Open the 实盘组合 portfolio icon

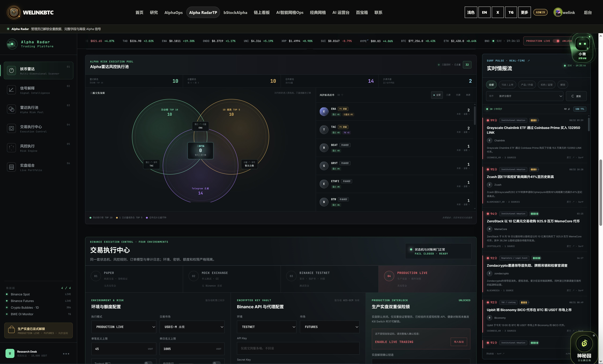12,167
